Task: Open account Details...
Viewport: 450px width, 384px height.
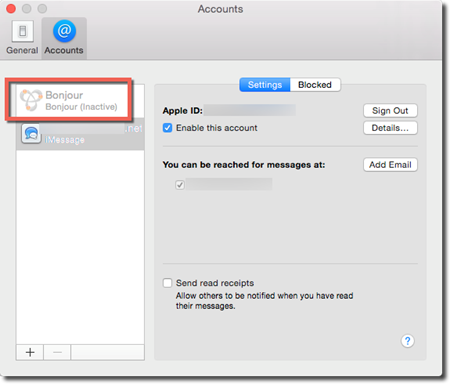Action: coord(390,128)
